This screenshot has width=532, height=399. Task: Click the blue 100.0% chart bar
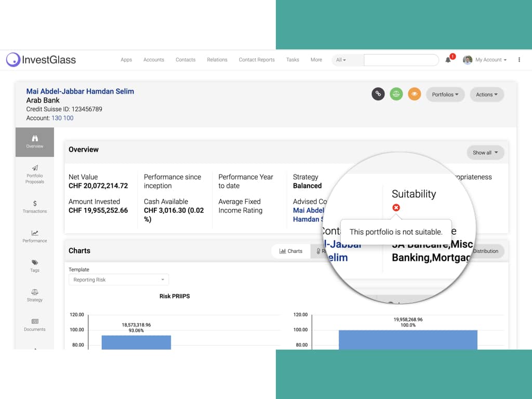coord(408,340)
